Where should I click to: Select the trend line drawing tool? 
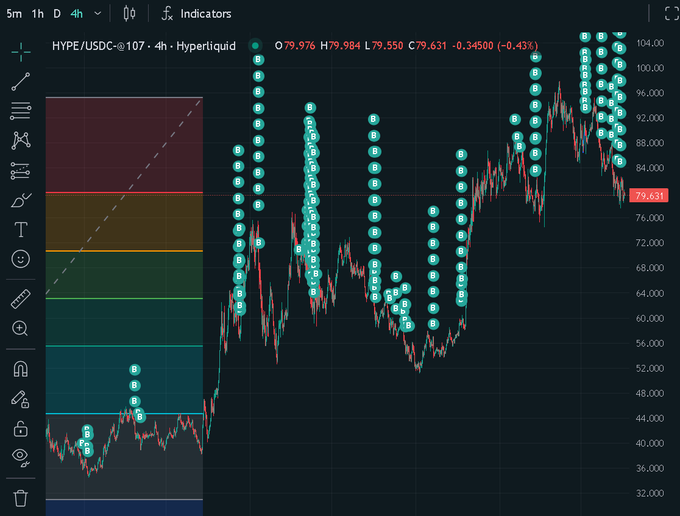(x=20, y=82)
